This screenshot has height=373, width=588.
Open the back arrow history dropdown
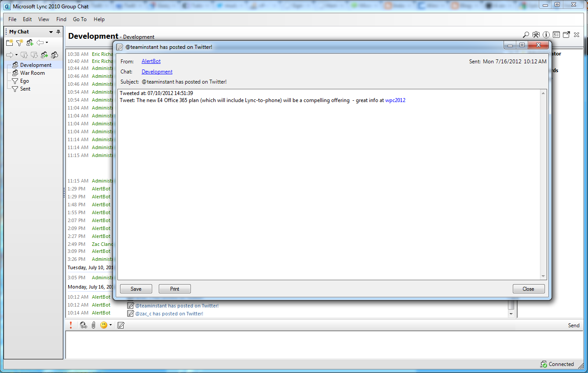(47, 43)
